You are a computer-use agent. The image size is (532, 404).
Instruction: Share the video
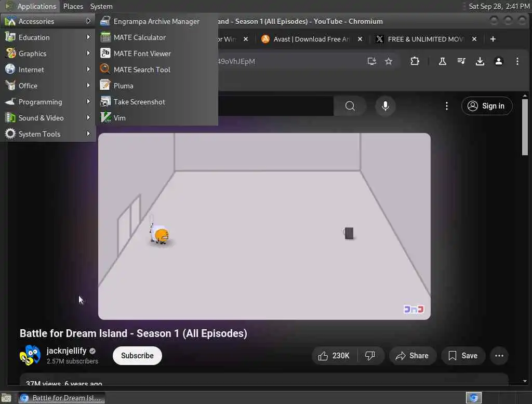click(x=412, y=356)
